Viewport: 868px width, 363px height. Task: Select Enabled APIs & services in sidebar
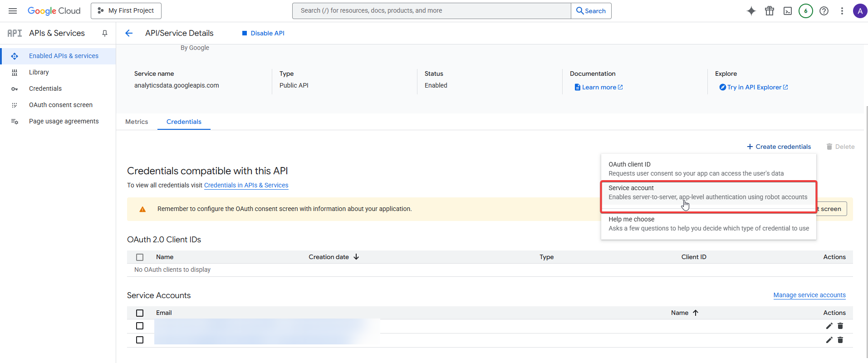(58, 56)
